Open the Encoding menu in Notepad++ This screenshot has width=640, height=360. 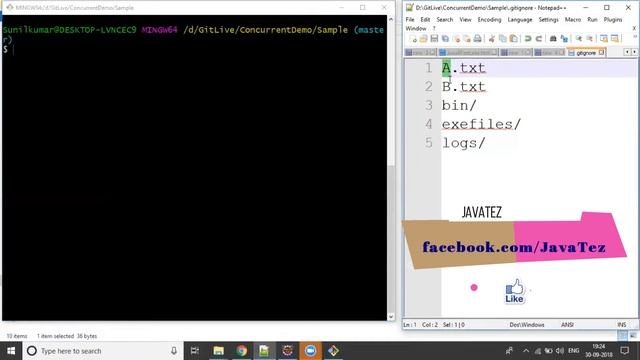[x=489, y=20]
